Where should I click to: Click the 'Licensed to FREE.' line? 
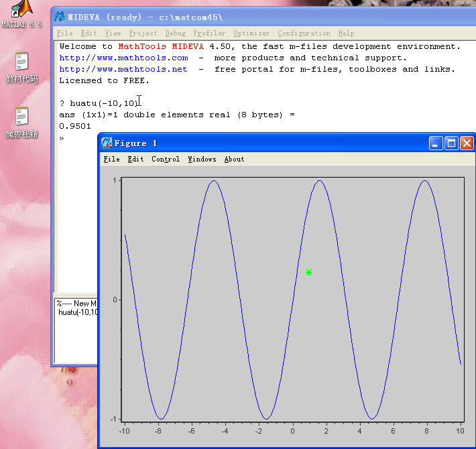[x=104, y=80]
